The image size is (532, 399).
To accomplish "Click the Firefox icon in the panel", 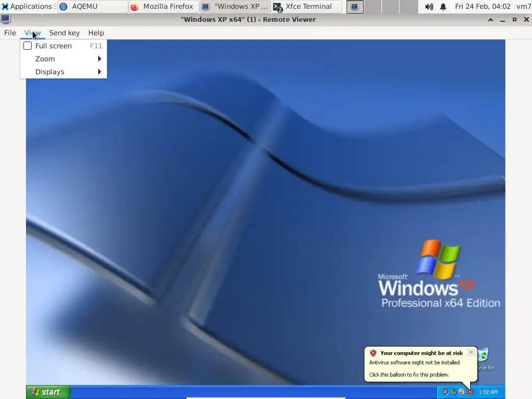I will (x=135, y=7).
